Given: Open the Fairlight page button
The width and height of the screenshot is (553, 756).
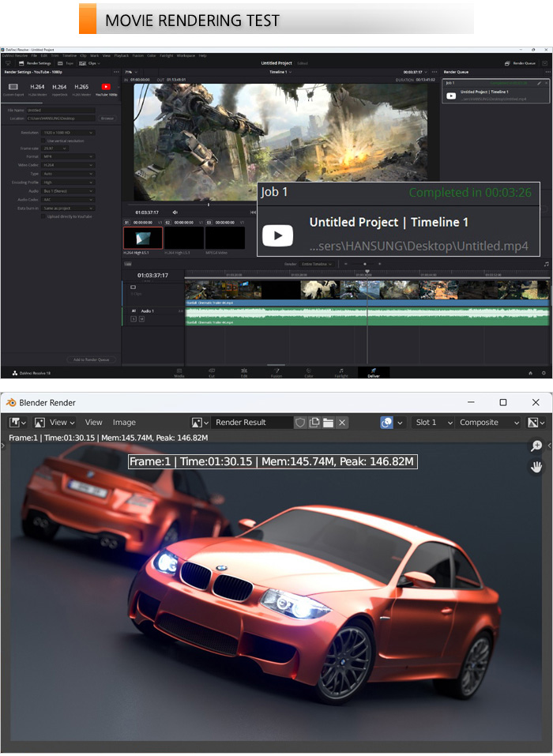Looking at the screenshot, I should [340, 373].
